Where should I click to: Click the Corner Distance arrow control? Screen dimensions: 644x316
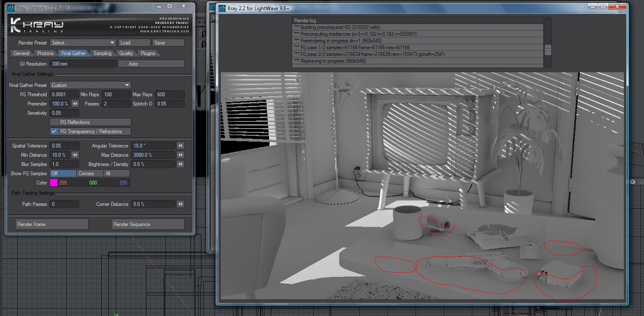click(x=180, y=204)
